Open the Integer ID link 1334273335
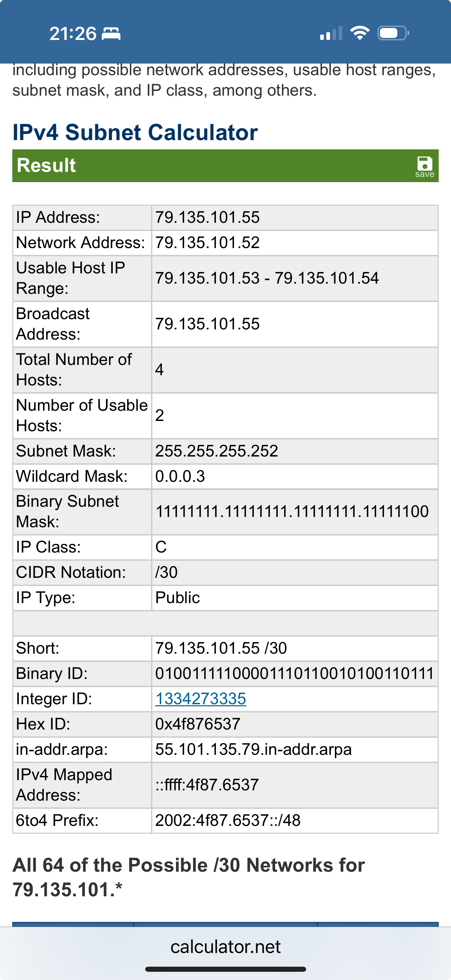The image size is (451, 980). click(201, 698)
